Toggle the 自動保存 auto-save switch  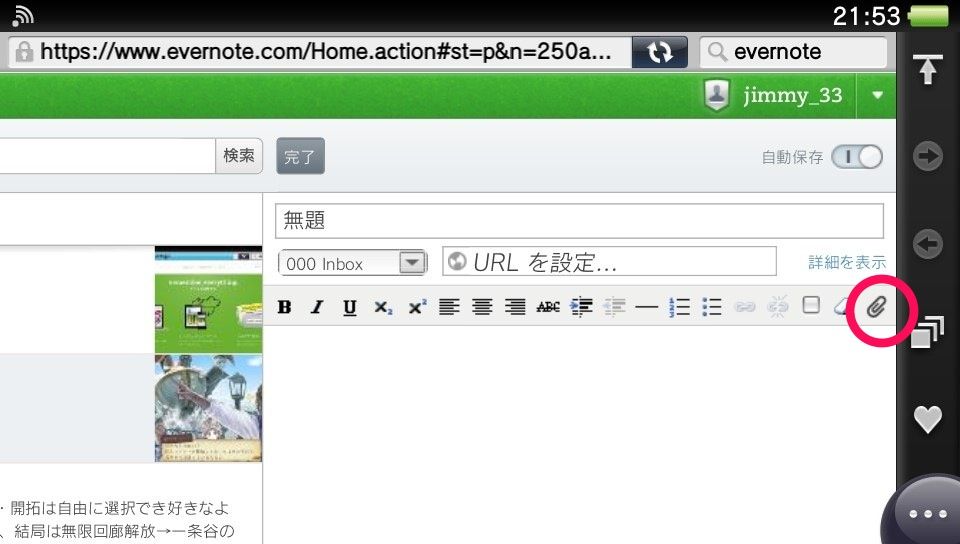tap(857, 157)
